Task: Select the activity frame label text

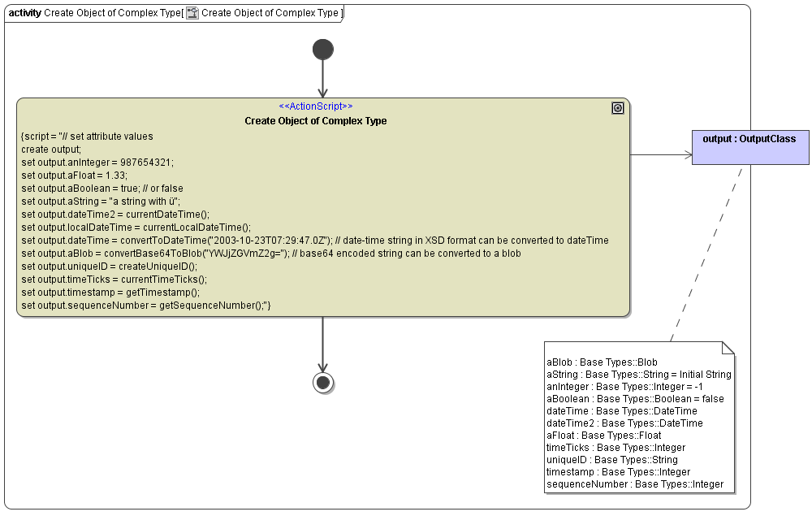Action: click(24, 12)
